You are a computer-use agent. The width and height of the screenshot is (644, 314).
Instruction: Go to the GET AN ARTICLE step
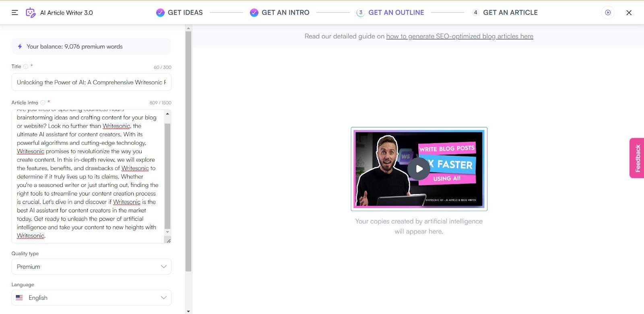click(510, 12)
